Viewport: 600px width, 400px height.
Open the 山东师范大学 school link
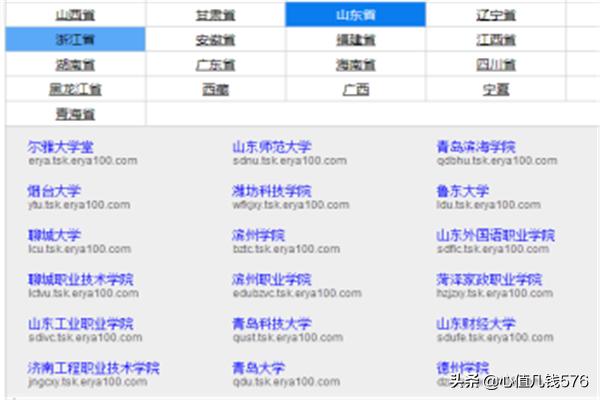(272, 147)
